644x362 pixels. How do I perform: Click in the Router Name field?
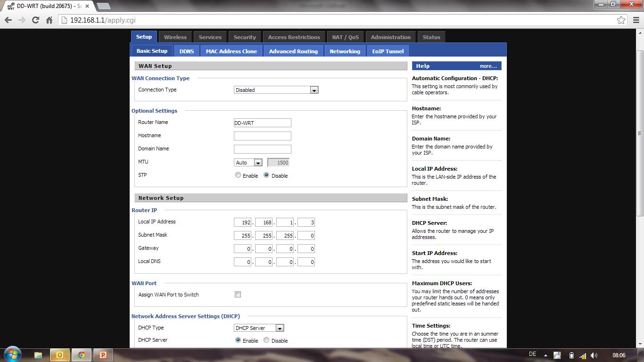263,123
